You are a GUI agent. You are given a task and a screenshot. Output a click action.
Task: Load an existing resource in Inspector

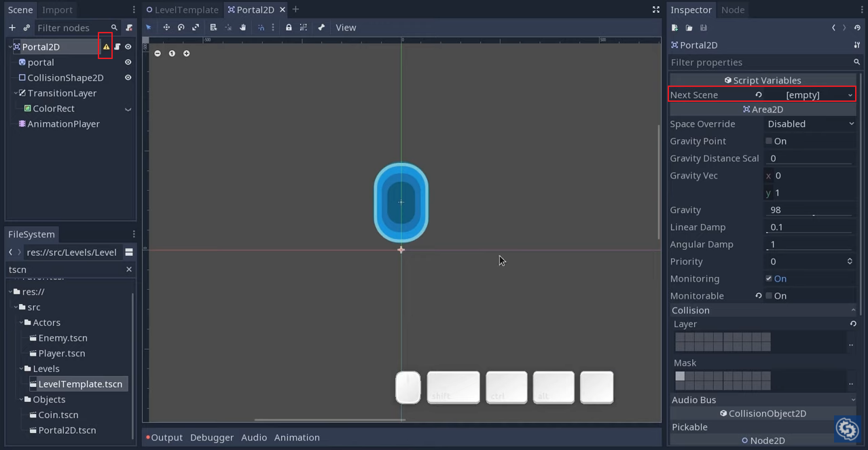click(x=689, y=28)
